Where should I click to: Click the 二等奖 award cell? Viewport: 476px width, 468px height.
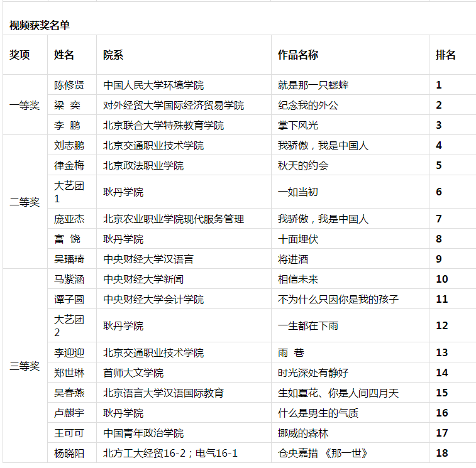click(25, 202)
